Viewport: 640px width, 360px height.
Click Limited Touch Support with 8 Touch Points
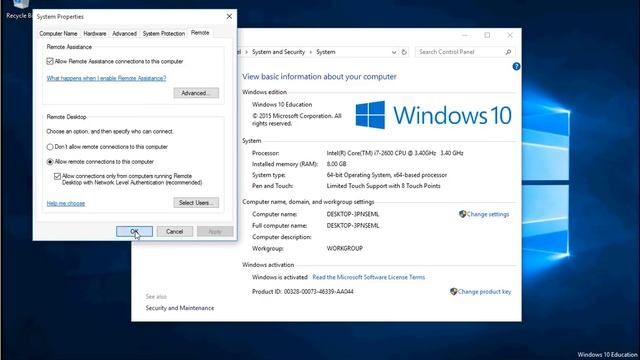tap(383, 186)
